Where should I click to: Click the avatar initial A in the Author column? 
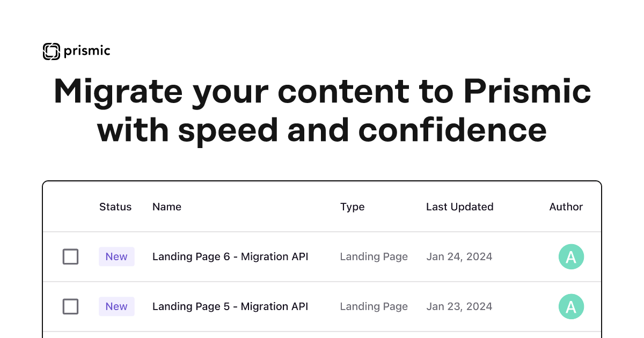click(571, 256)
